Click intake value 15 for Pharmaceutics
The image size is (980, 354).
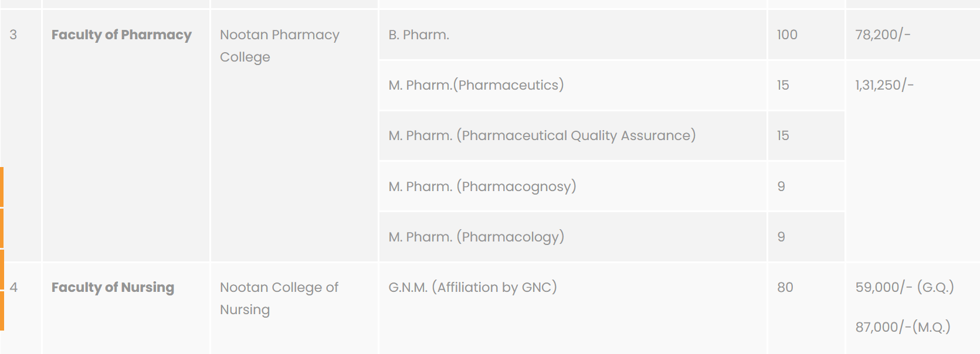tap(782, 86)
